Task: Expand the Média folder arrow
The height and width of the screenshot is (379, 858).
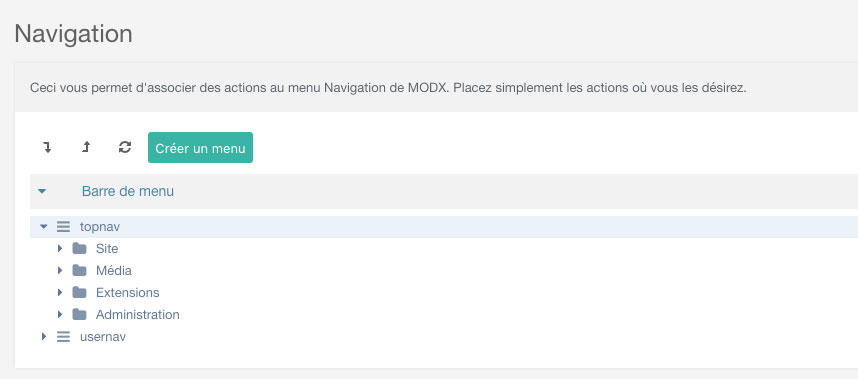Action: (60, 271)
